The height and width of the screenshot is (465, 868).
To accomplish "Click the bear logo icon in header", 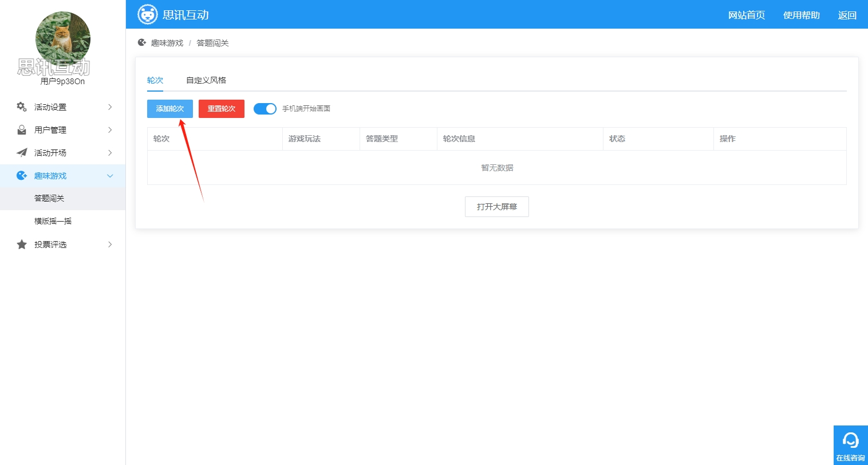I will (147, 14).
